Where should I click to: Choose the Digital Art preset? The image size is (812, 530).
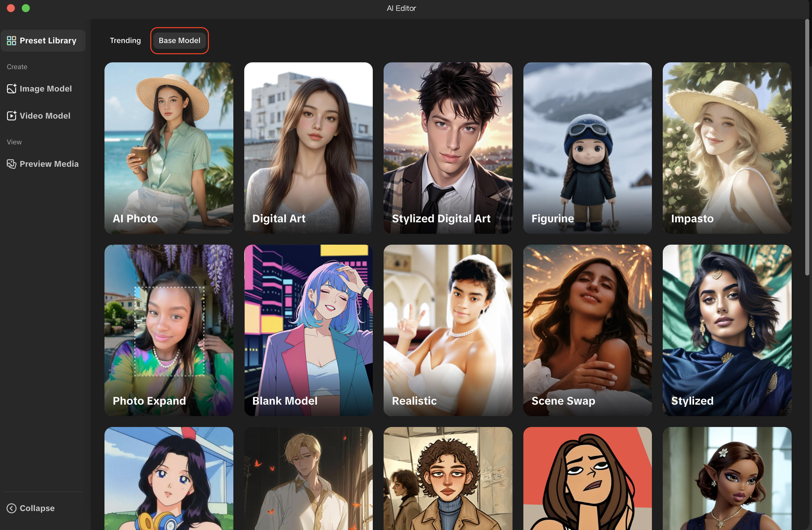pos(308,148)
